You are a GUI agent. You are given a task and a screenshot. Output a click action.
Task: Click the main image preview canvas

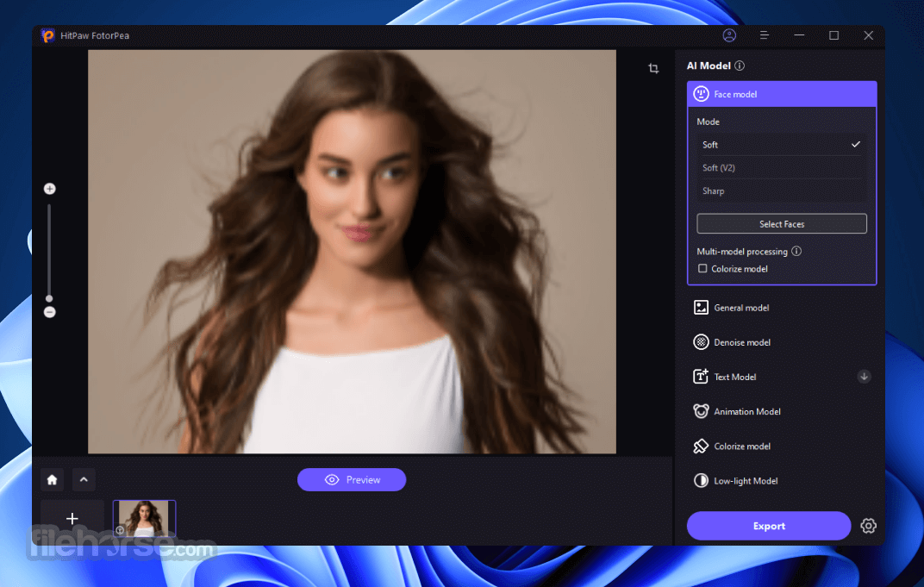pyautogui.click(x=352, y=252)
